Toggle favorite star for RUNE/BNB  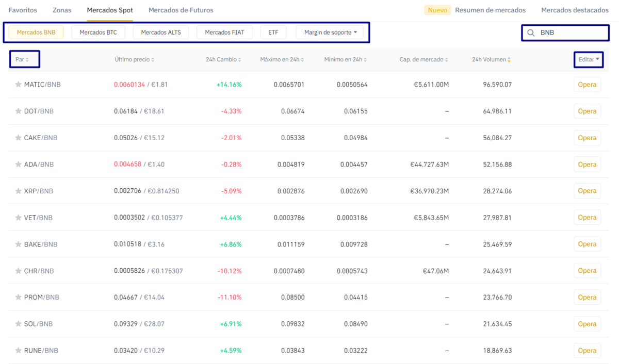18,351
